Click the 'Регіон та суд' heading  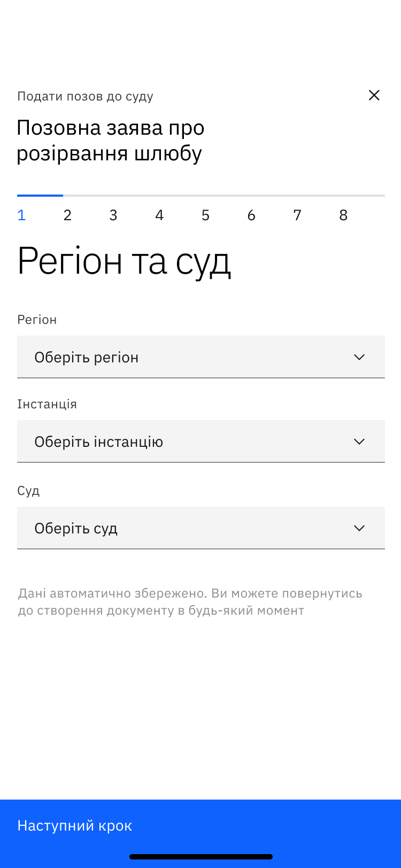click(x=124, y=261)
